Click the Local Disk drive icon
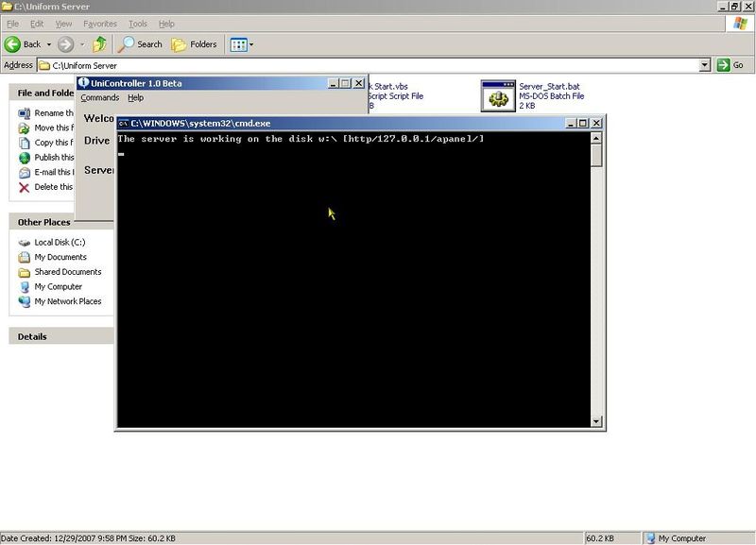The width and height of the screenshot is (756, 545). (25, 243)
